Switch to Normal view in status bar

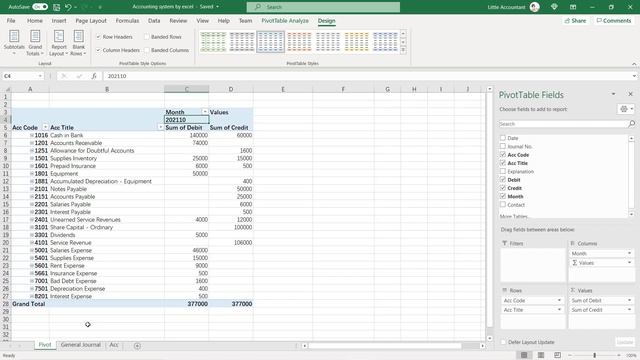[524, 355]
